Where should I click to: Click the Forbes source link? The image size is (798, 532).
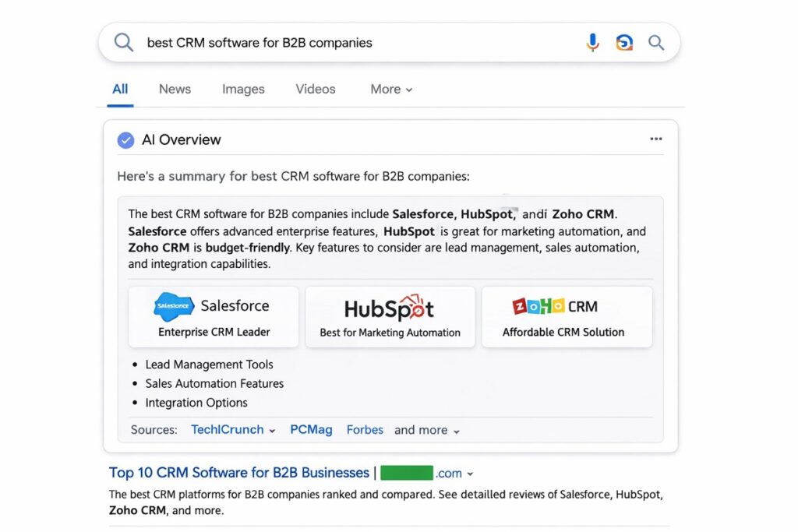click(x=364, y=429)
